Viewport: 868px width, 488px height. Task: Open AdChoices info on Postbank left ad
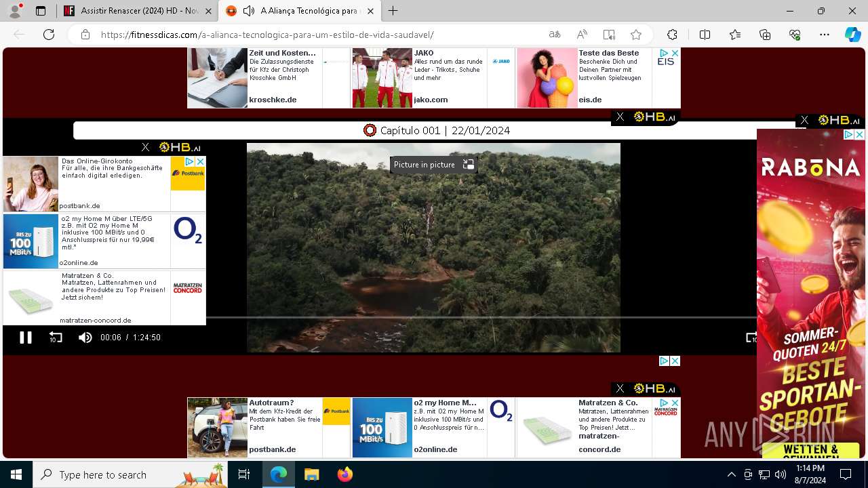(x=190, y=161)
